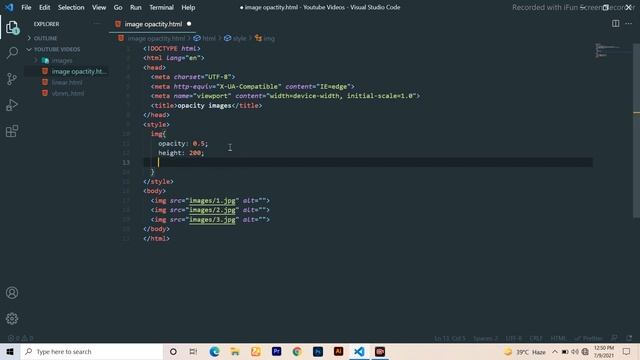The width and height of the screenshot is (640, 360).
Task: Open the File menu
Action: pos(26,7)
